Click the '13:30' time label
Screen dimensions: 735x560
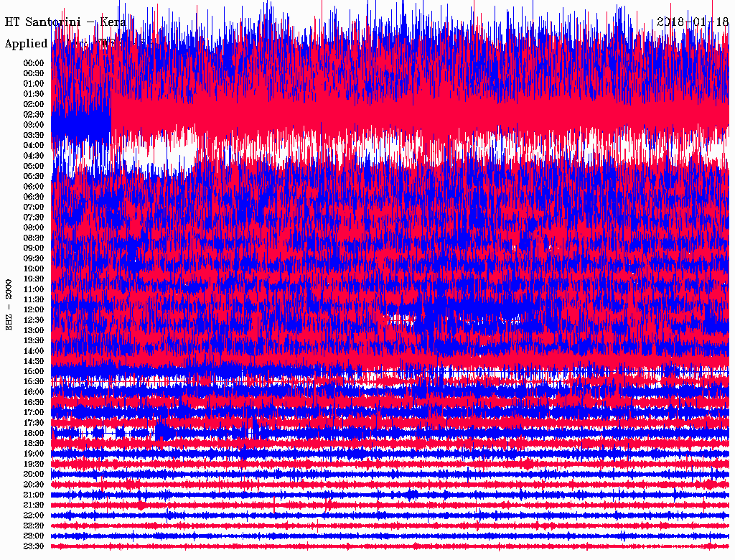(34, 341)
